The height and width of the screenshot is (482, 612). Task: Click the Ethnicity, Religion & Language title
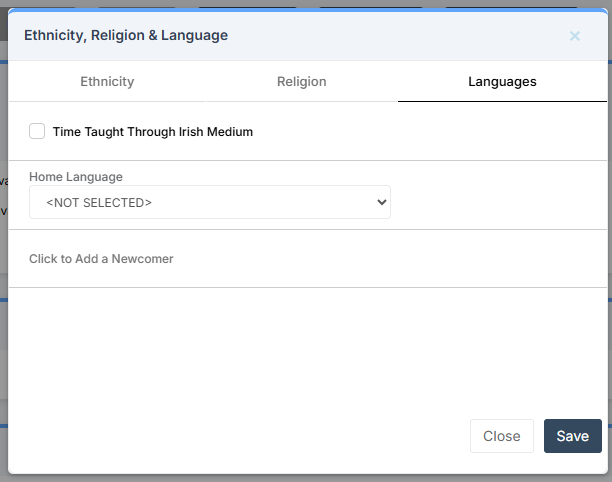point(126,35)
